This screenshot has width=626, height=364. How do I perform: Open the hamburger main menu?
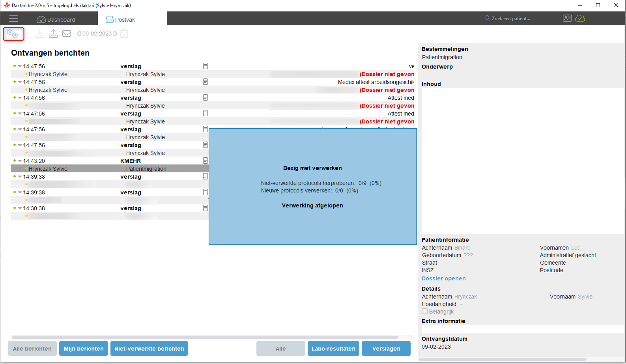[14, 19]
